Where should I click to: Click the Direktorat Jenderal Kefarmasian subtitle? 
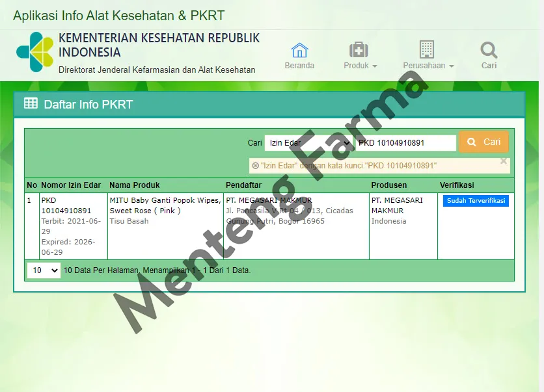click(157, 70)
